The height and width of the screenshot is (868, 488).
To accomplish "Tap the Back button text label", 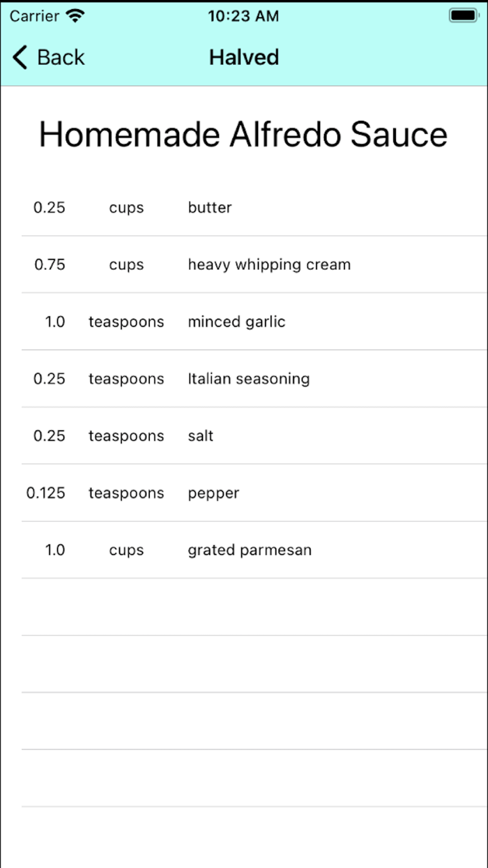I will coord(61,57).
